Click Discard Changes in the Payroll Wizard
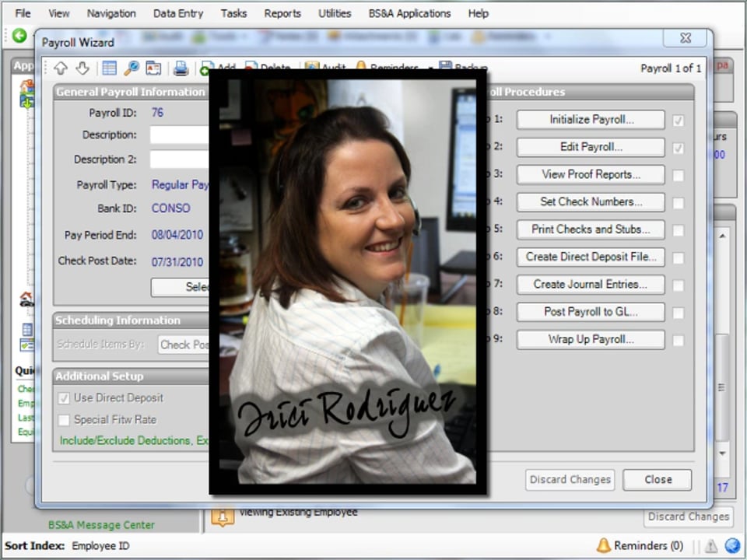747x560 pixels. pos(570,480)
